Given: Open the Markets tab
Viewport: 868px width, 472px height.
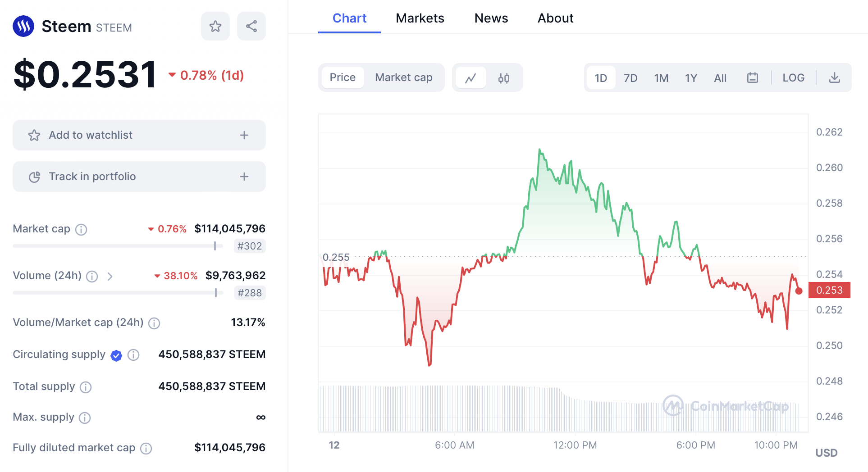Looking at the screenshot, I should click(x=420, y=18).
